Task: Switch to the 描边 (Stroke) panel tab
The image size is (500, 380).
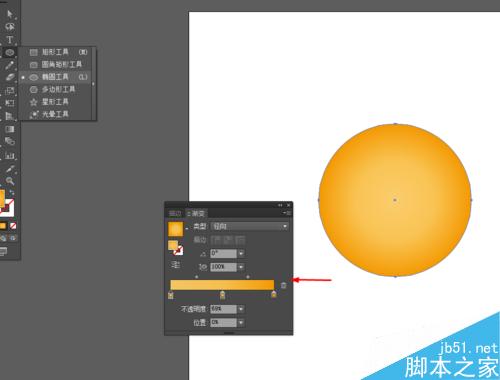Action: (x=175, y=213)
